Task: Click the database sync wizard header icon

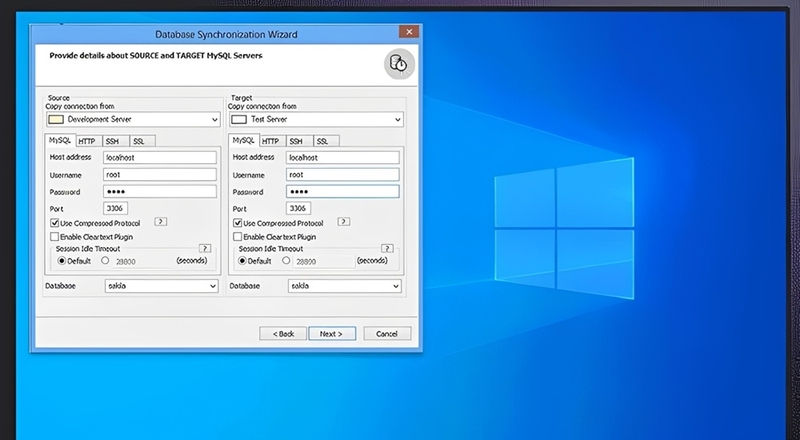Action: 399,64
